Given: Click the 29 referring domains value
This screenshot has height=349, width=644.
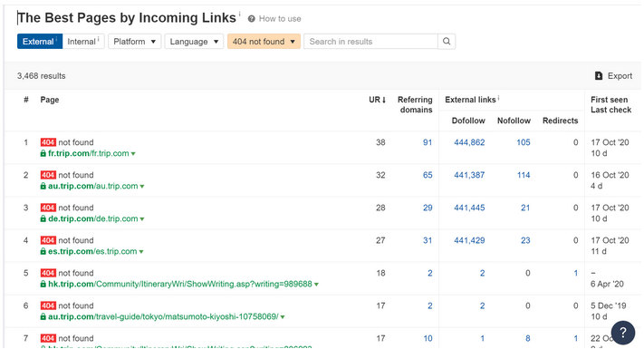Looking at the screenshot, I should tap(428, 208).
